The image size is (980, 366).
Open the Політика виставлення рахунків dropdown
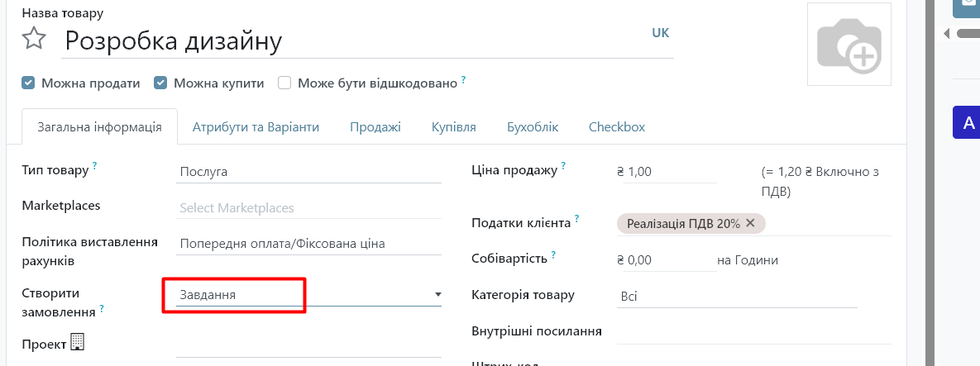click(309, 244)
